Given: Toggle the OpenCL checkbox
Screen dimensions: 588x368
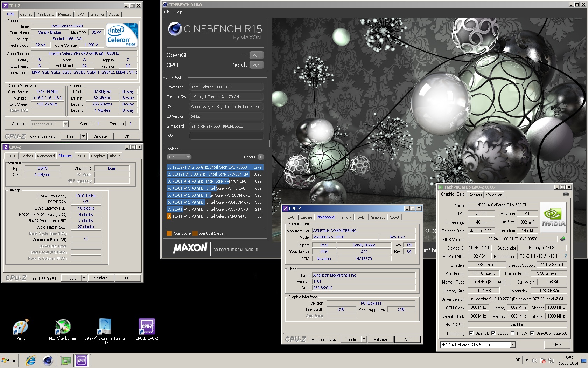Looking at the screenshot, I should (x=471, y=333).
